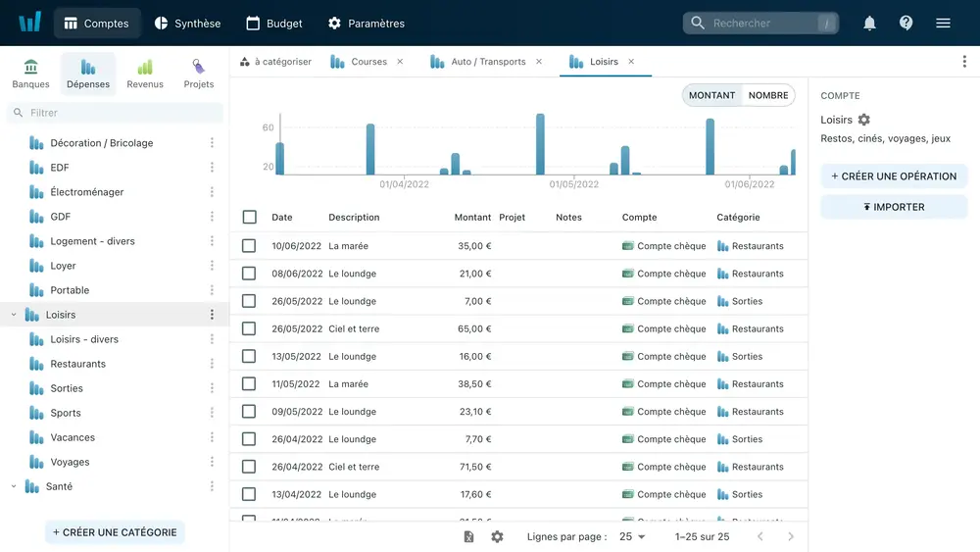Check the 10/06/2022 La marée row
Image resolution: width=980 pixels, height=552 pixels.
coord(249,246)
